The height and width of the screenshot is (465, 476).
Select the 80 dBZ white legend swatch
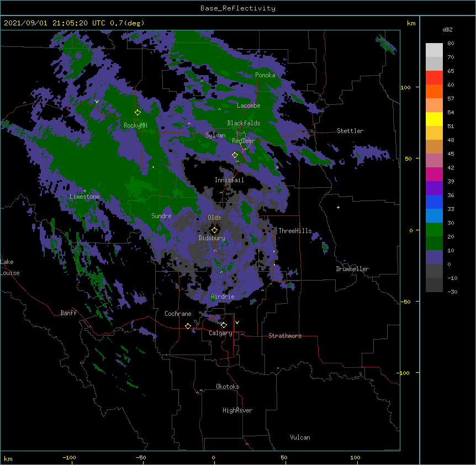coord(434,50)
